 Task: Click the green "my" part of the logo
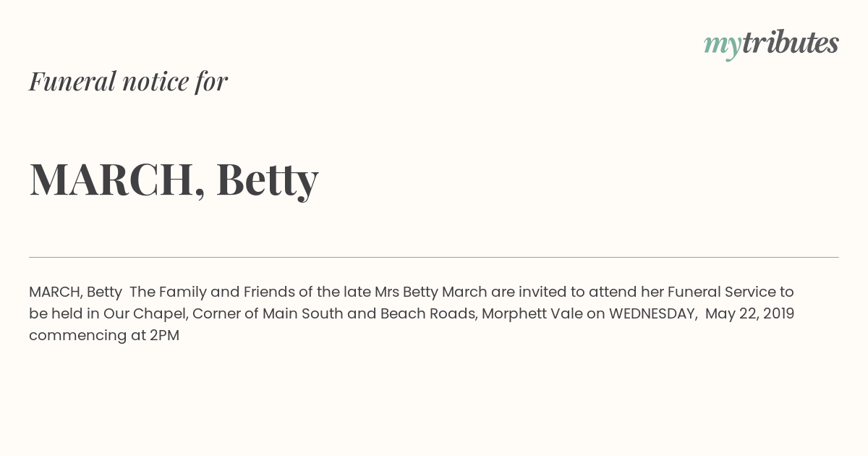723,46
